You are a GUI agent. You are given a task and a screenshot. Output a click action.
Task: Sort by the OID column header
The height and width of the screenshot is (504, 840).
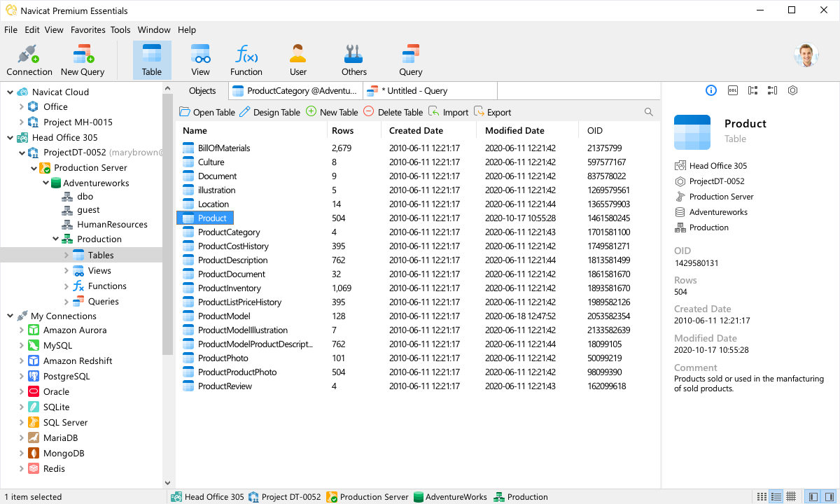click(619, 131)
